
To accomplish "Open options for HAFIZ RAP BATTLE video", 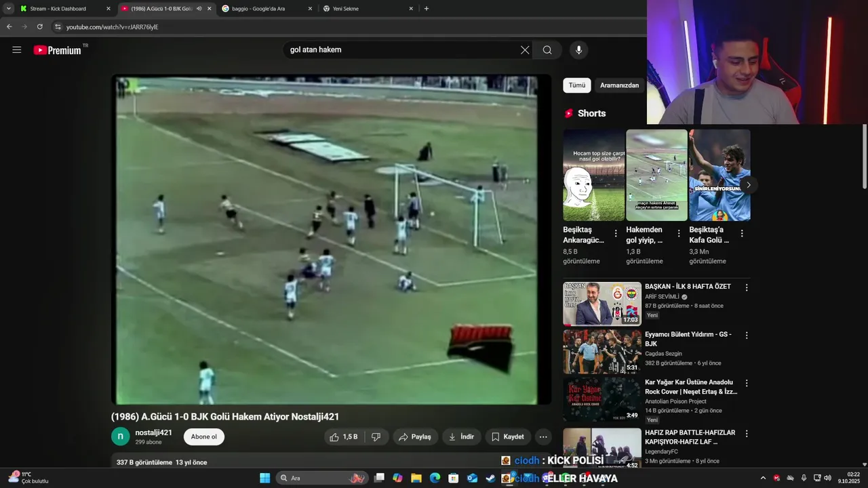I will [747, 433].
